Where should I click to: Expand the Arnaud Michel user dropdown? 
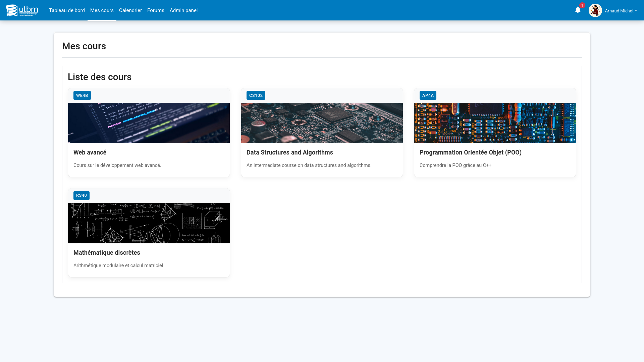tap(621, 11)
